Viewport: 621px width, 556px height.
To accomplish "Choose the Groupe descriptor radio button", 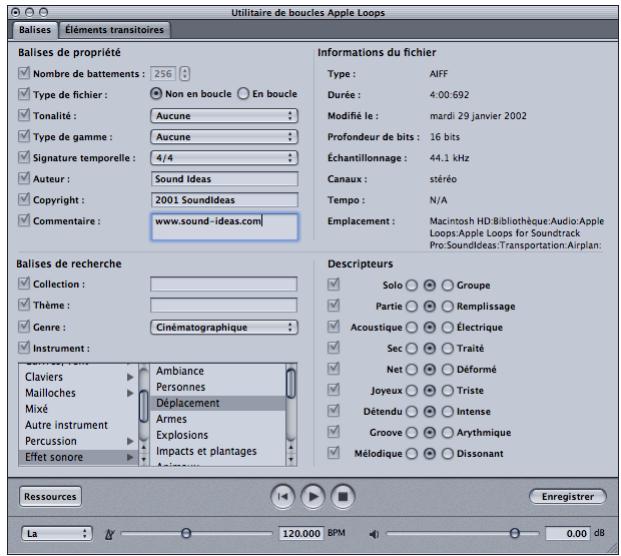I will pos(448,285).
